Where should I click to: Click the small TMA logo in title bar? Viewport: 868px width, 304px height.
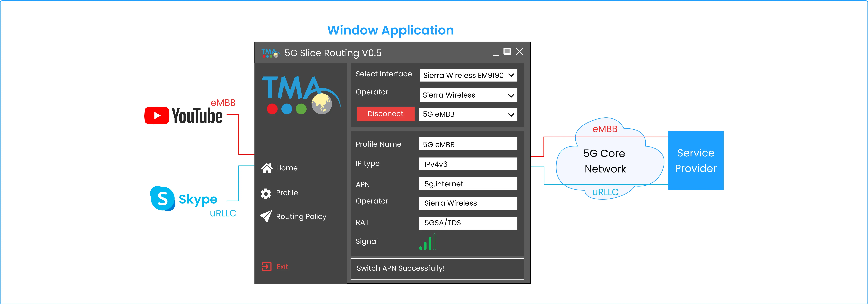point(271,53)
